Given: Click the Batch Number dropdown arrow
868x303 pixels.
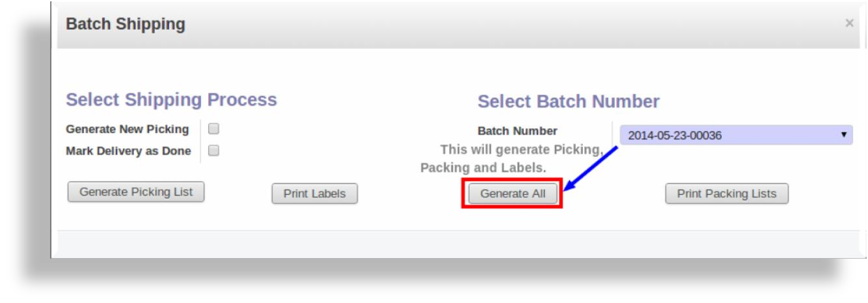Looking at the screenshot, I should coord(843,136).
